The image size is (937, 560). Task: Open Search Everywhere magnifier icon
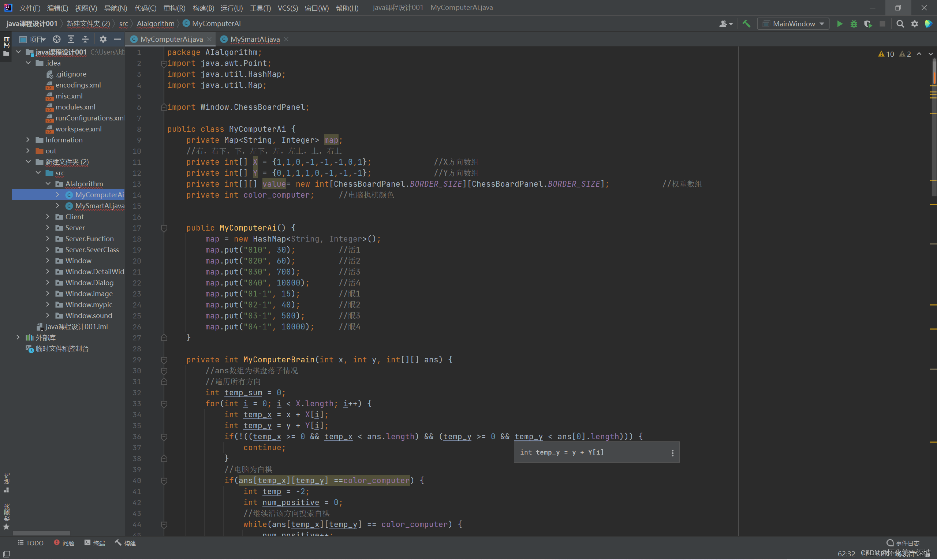click(900, 24)
